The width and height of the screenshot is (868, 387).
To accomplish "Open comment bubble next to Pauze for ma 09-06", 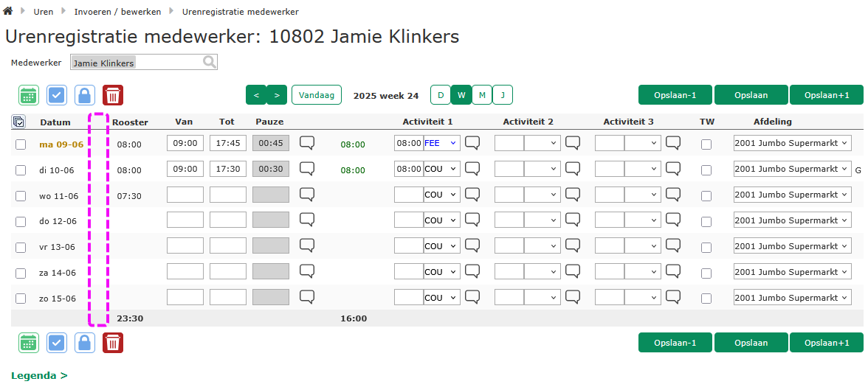I will (x=307, y=144).
